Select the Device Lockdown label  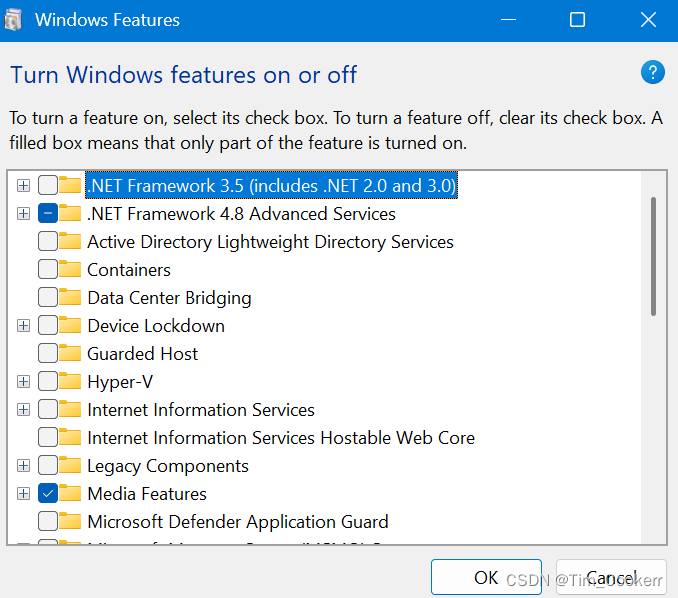(156, 326)
